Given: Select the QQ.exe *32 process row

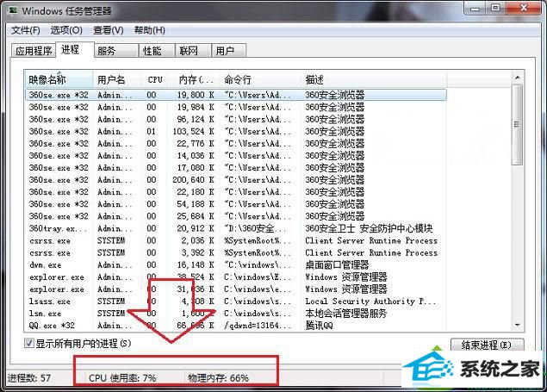Looking at the screenshot, I should click(236, 326).
